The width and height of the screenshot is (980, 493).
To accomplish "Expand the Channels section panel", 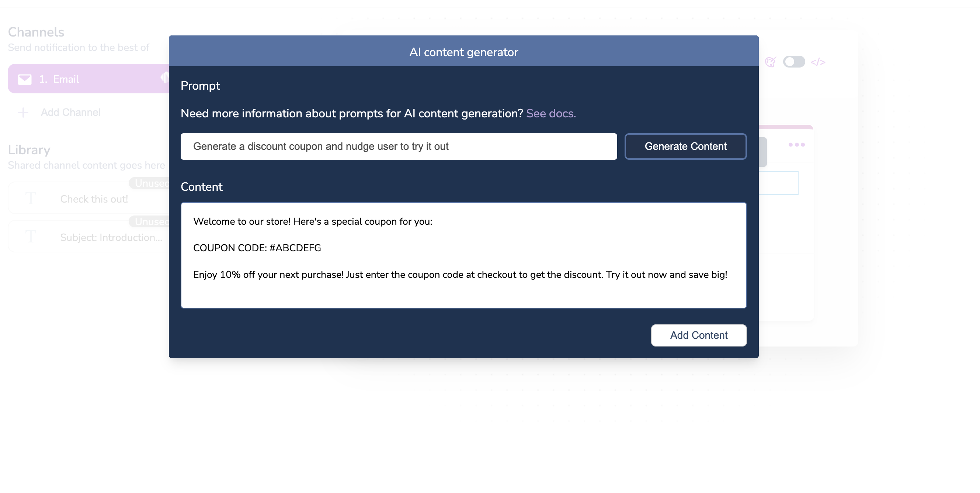I will (163, 79).
